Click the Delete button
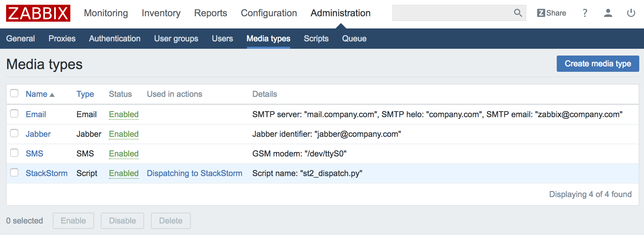644x235 pixels. [x=171, y=221]
